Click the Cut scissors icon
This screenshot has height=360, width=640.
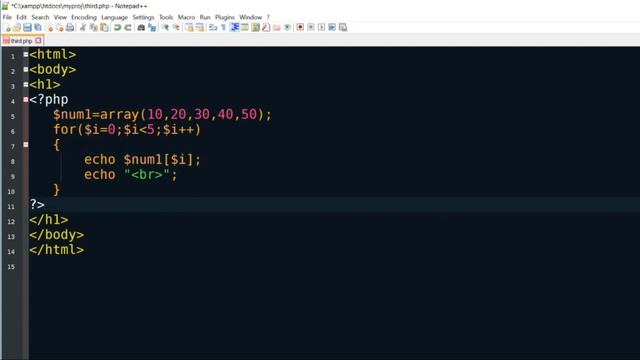(x=83, y=27)
